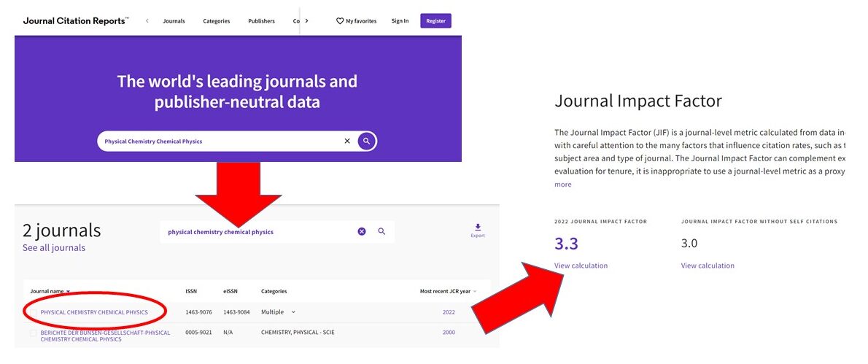
Task: Open the Categories menu
Action: click(217, 21)
